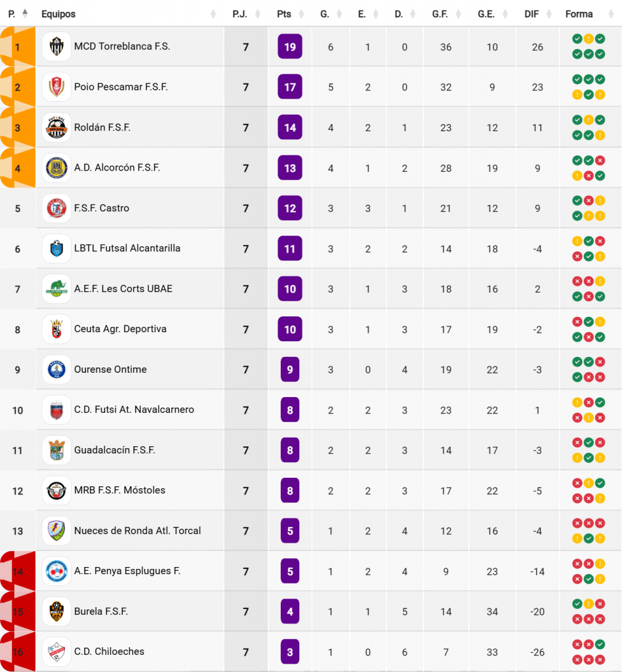Click the Burela F.S.F. team crest
622x672 pixels.
(x=56, y=612)
